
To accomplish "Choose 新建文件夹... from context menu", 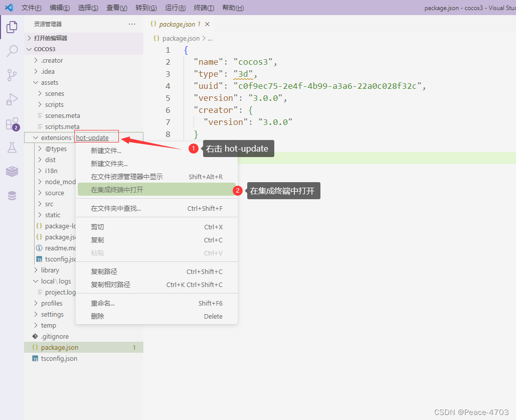I will 156,164.
